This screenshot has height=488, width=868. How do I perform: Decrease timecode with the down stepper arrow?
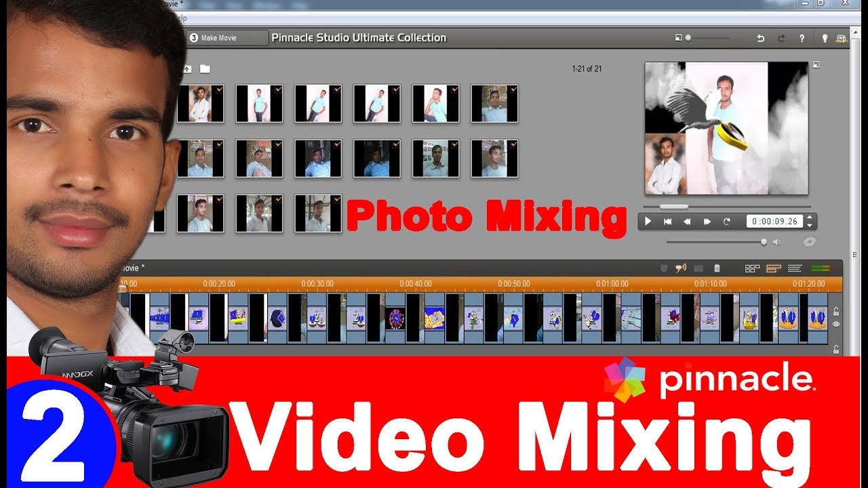808,225
